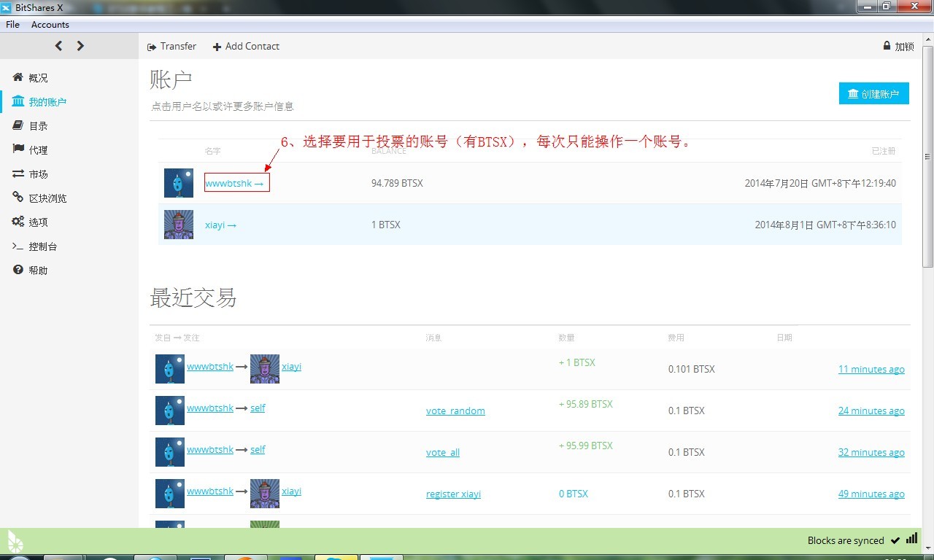Click the home icon beside 概况
Screen dimensions: 934x560
(18, 77)
